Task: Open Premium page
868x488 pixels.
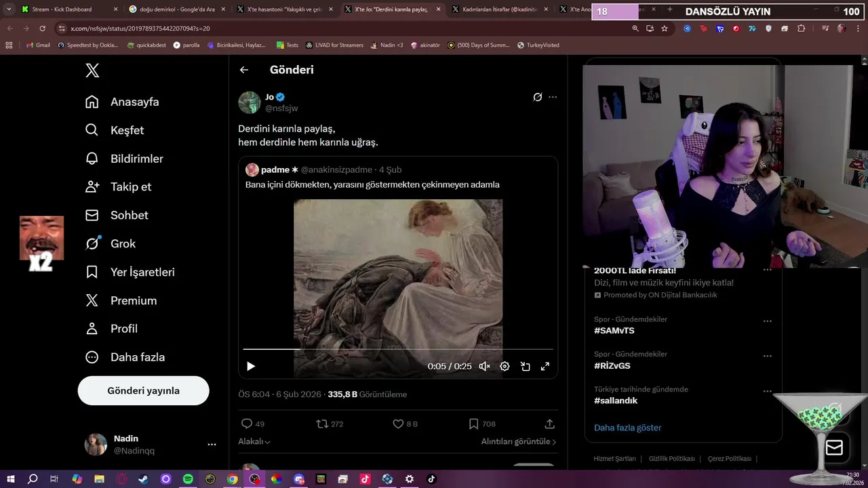Action: tap(121, 300)
